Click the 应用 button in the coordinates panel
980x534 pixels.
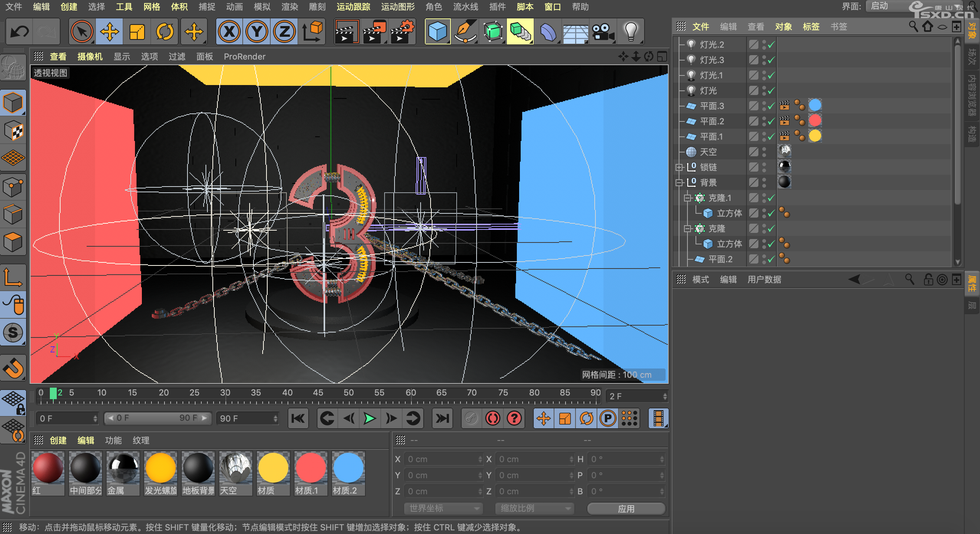[x=626, y=509]
